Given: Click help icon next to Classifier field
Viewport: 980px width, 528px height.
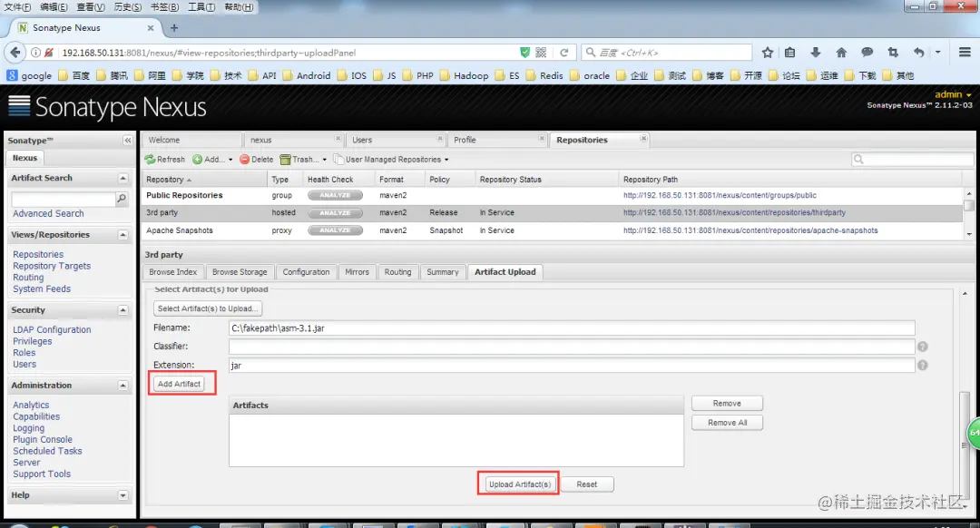Looking at the screenshot, I should [x=923, y=347].
